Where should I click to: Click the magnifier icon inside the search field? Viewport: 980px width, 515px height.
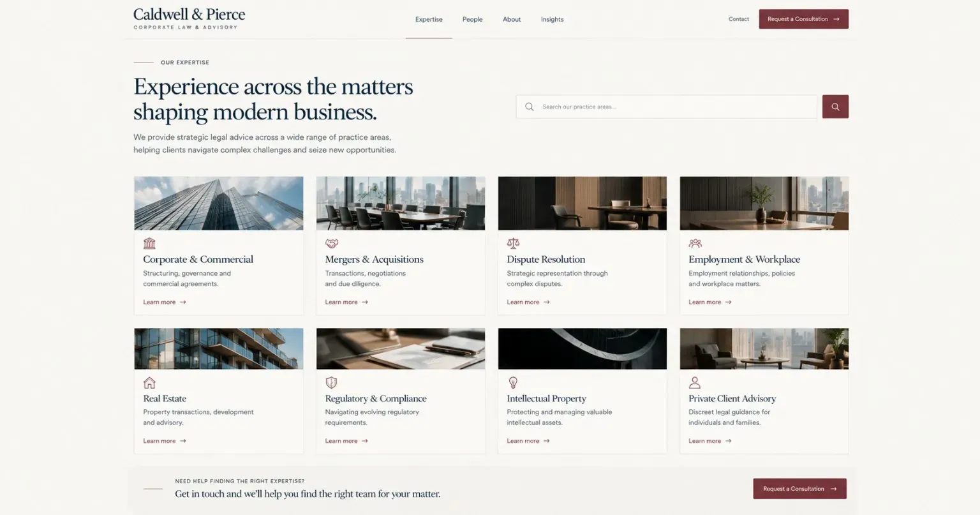coord(529,107)
